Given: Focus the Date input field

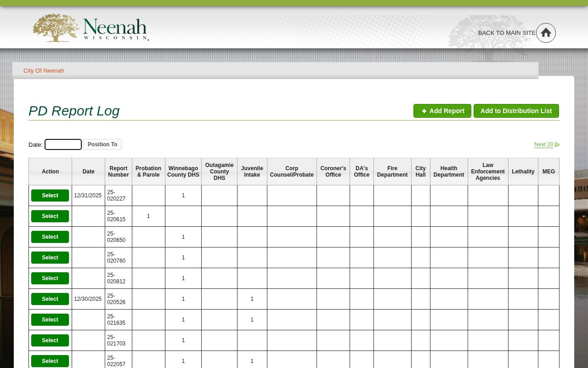Looking at the screenshot, I should click(63, 144).
